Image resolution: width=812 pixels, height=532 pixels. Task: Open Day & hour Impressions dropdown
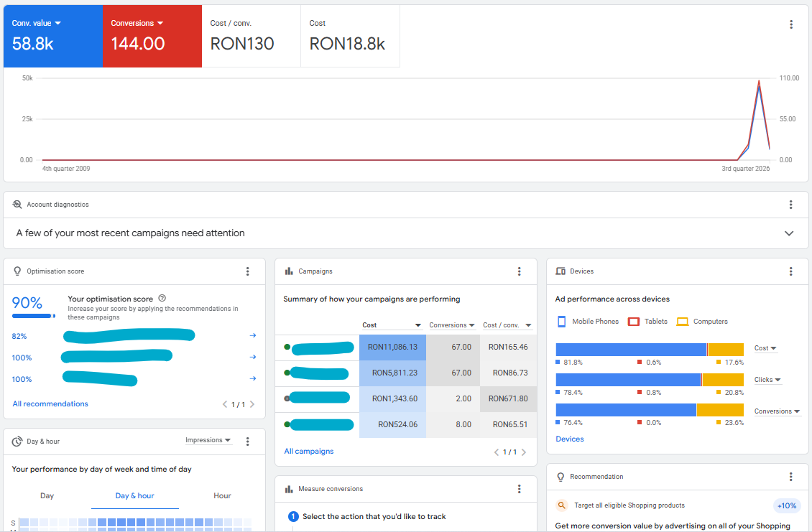[x=208, y=440]
